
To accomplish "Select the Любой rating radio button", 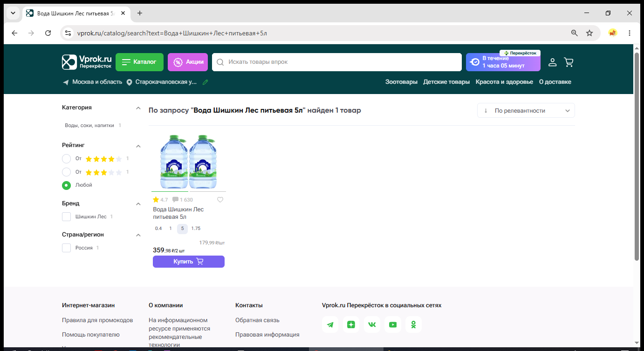I will (67, 185).
